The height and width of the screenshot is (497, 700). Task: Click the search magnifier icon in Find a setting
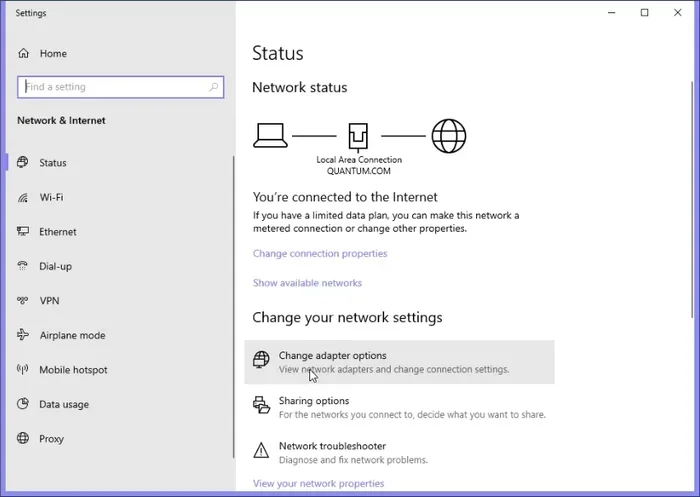(x=214, y=87)
